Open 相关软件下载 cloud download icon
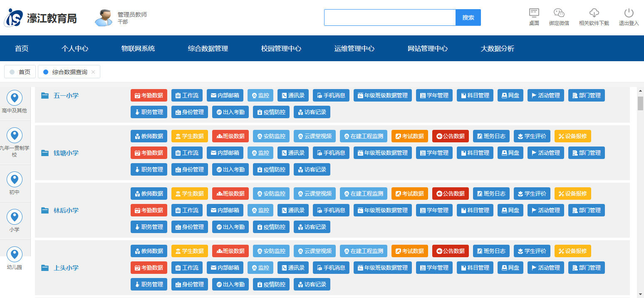Viewport: 644px width, 298px height. click(x=594, y=13)
